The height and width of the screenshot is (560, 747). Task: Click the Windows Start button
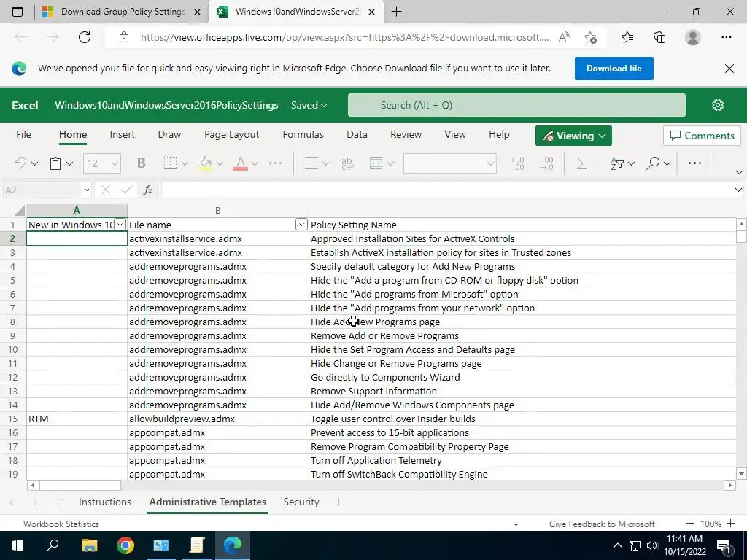pos(18,545)
